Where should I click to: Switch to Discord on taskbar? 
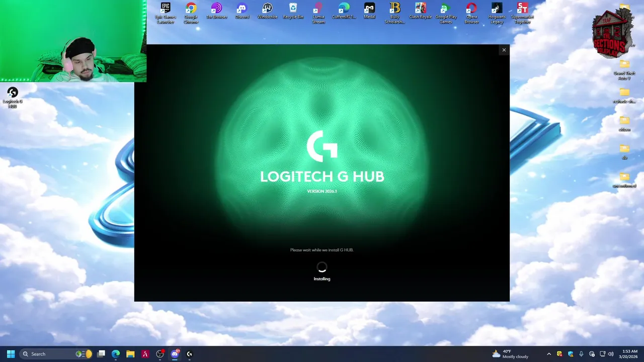click(175, 354)
